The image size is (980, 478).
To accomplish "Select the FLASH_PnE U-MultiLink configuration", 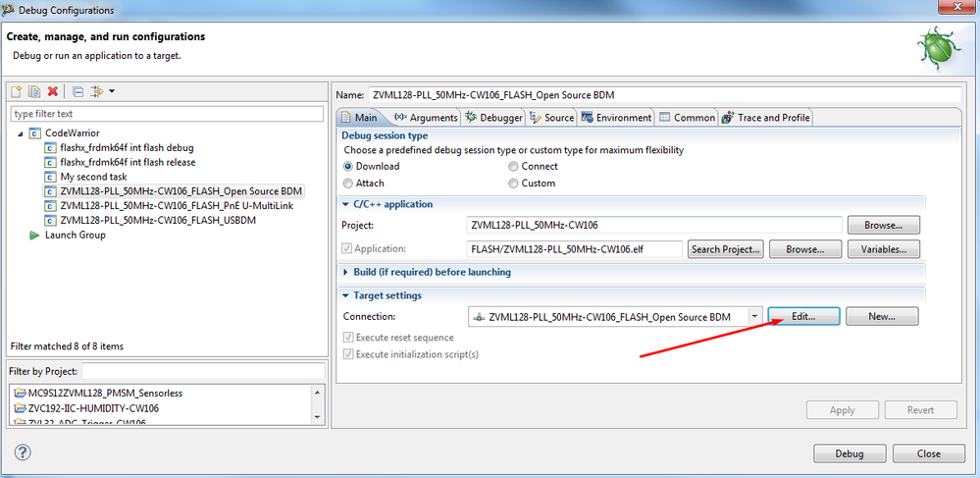I will (177, 206).
